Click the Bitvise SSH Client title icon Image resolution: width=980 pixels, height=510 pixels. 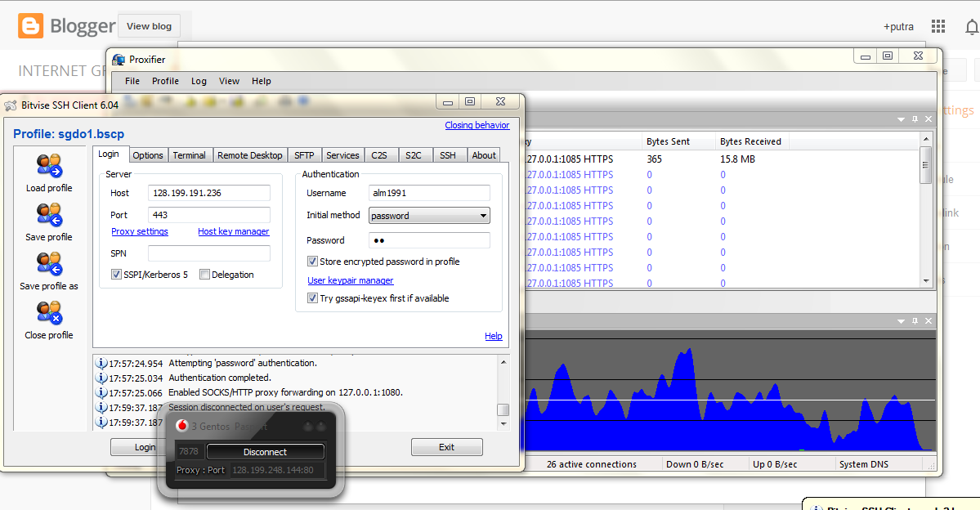11,105
